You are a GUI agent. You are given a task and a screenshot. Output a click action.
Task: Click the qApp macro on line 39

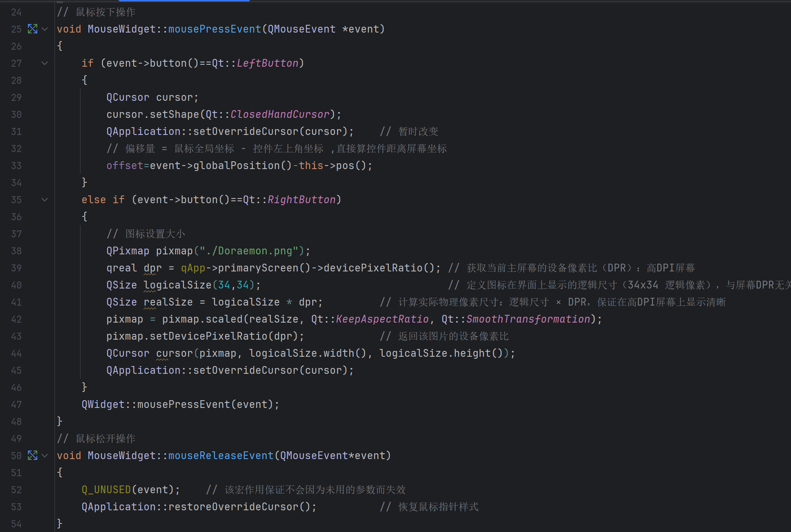coord(193,268)
